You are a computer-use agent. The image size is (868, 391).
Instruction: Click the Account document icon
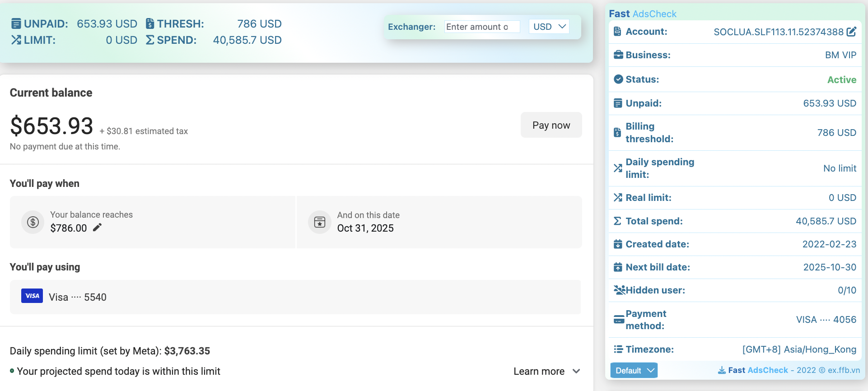pos(617,32)
